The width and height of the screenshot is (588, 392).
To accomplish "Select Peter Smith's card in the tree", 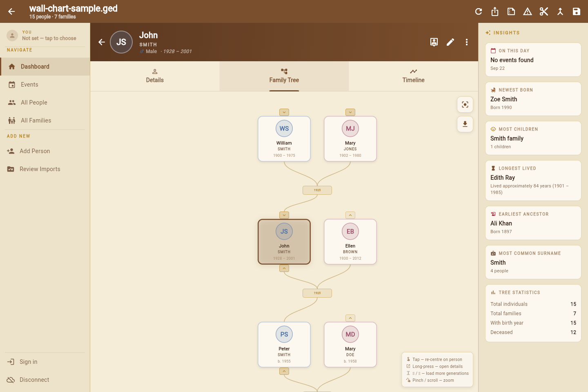I will [x=284, y=345].
